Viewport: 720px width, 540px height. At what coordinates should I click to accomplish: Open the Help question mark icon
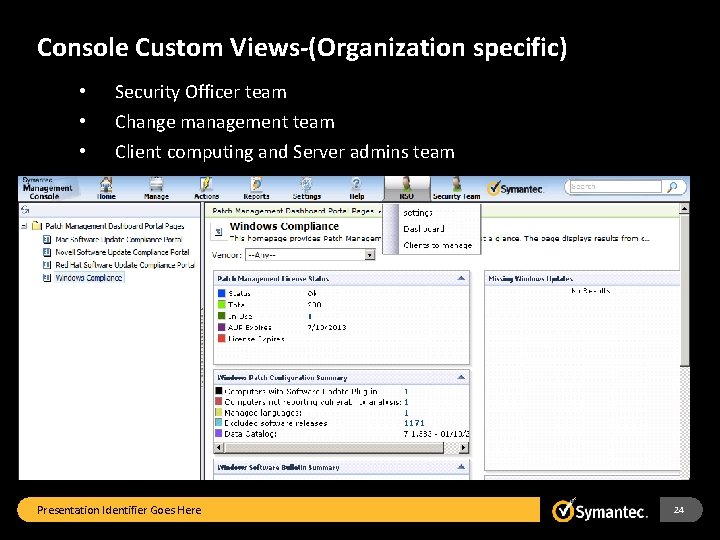[x=356, y=188]
